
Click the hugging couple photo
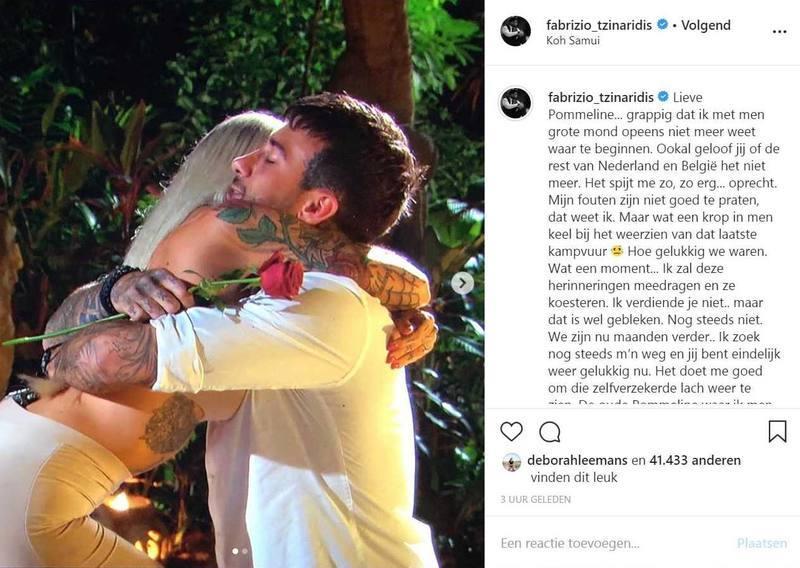click(242, 284)
